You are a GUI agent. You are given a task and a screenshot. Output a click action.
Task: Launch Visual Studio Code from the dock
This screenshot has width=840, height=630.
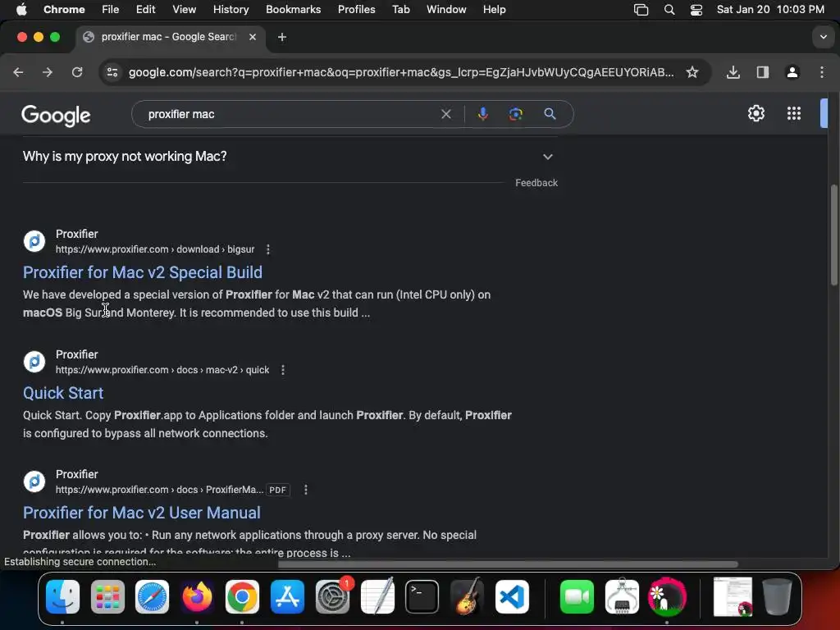pos(512,597)
